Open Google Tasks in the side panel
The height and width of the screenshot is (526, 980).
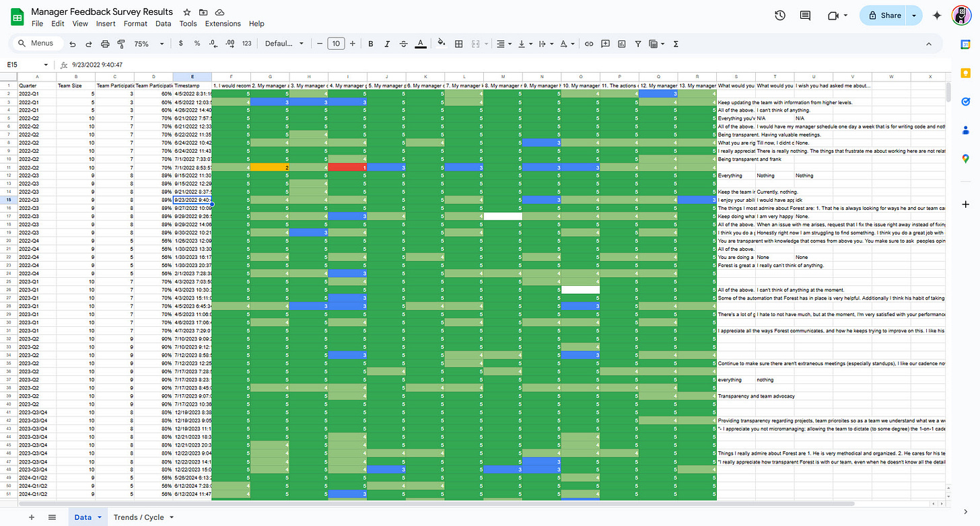click(x=966, y=102)
